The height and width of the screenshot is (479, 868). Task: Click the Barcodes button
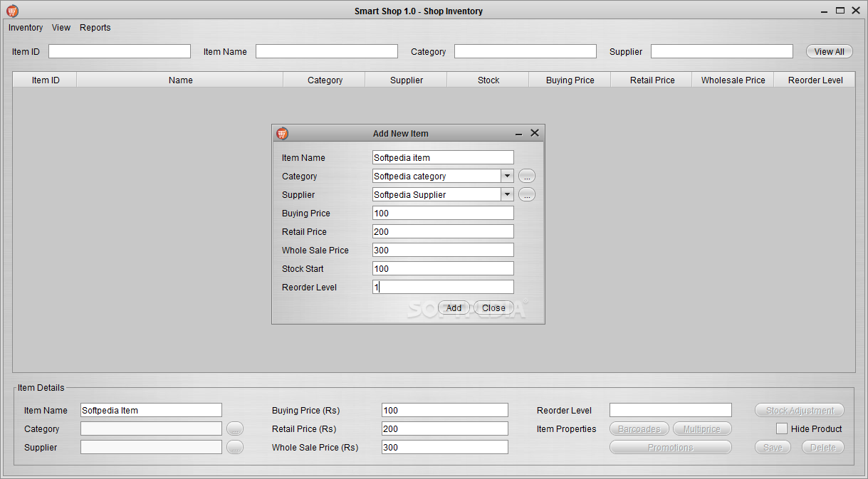pos(639,428)
